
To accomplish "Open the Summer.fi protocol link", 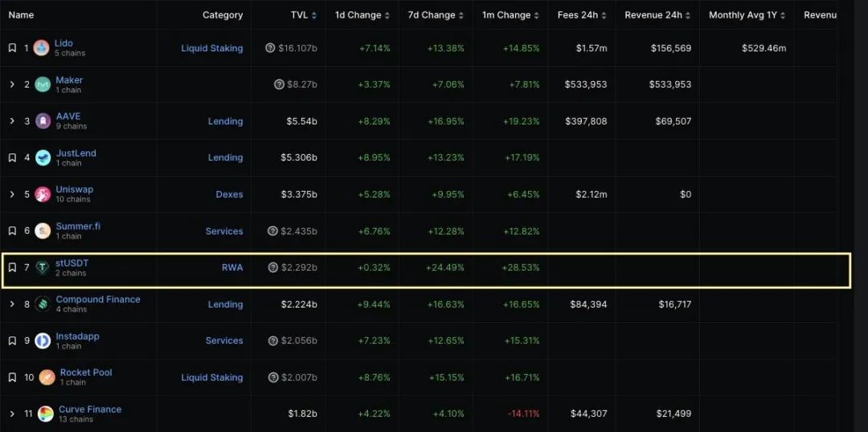I will click(78, 226).
